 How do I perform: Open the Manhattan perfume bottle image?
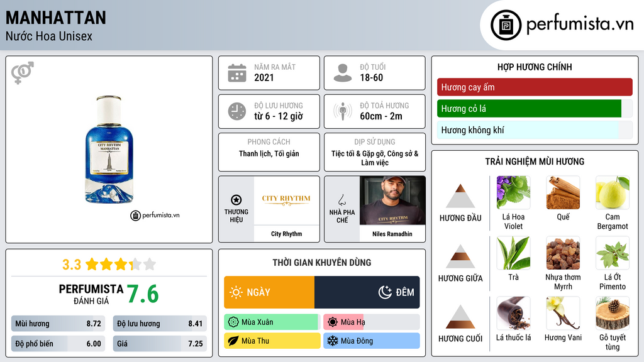tap(109, 150)
